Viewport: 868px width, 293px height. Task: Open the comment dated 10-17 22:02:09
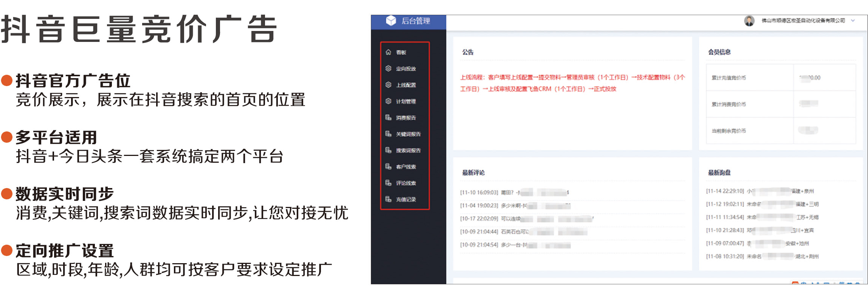[527, 219]
